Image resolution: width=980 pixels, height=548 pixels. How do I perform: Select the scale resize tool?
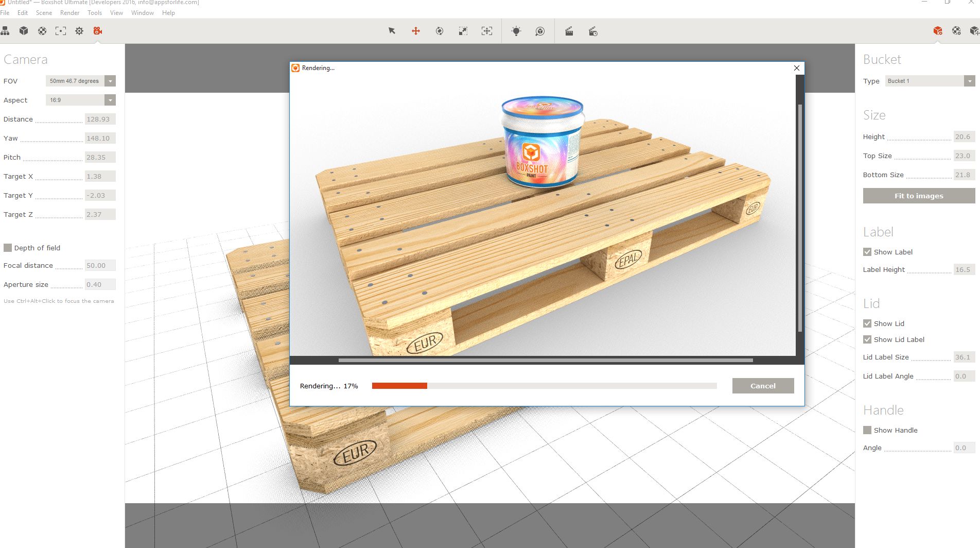(463, 31)
